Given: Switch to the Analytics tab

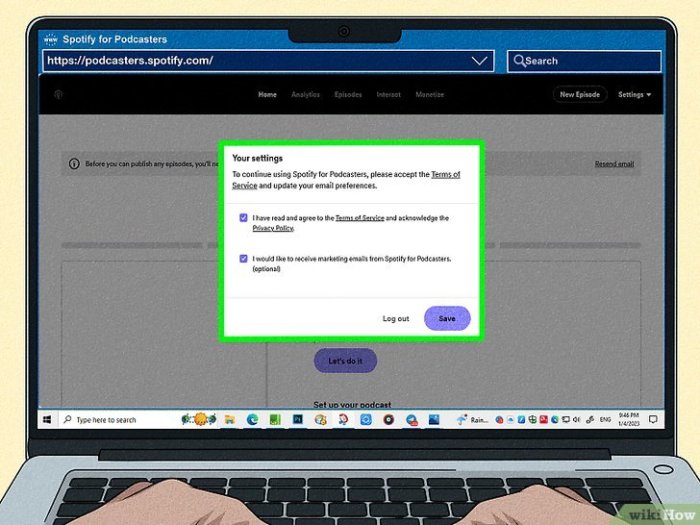Looking at the screenshot, I should pyautogui.click(x=305, y=95).
